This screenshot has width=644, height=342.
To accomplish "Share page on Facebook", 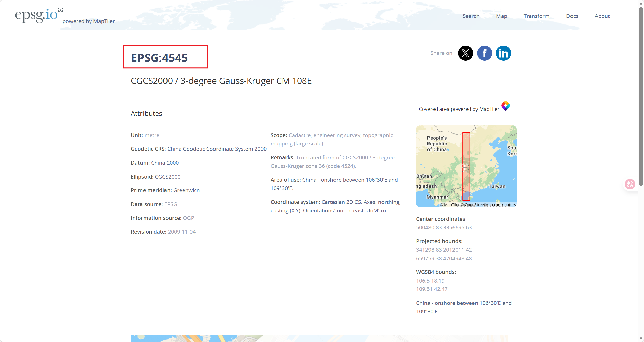I will pos(484,53).
